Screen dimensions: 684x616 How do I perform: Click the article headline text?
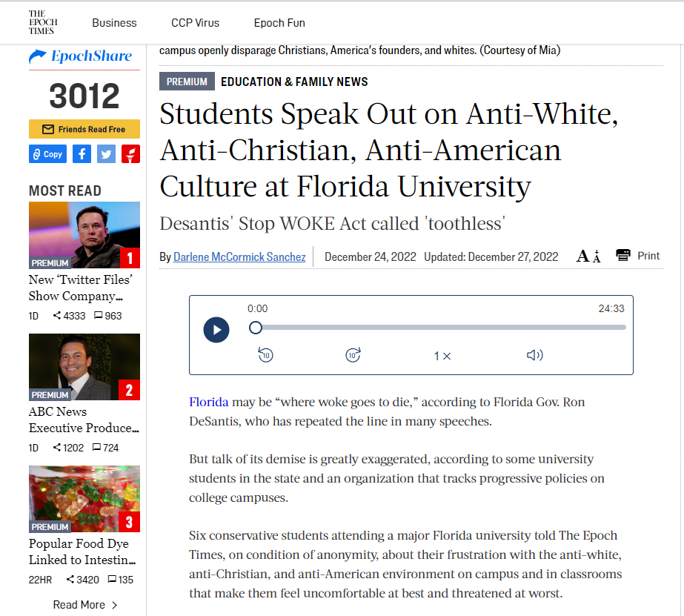coord(388,150)
